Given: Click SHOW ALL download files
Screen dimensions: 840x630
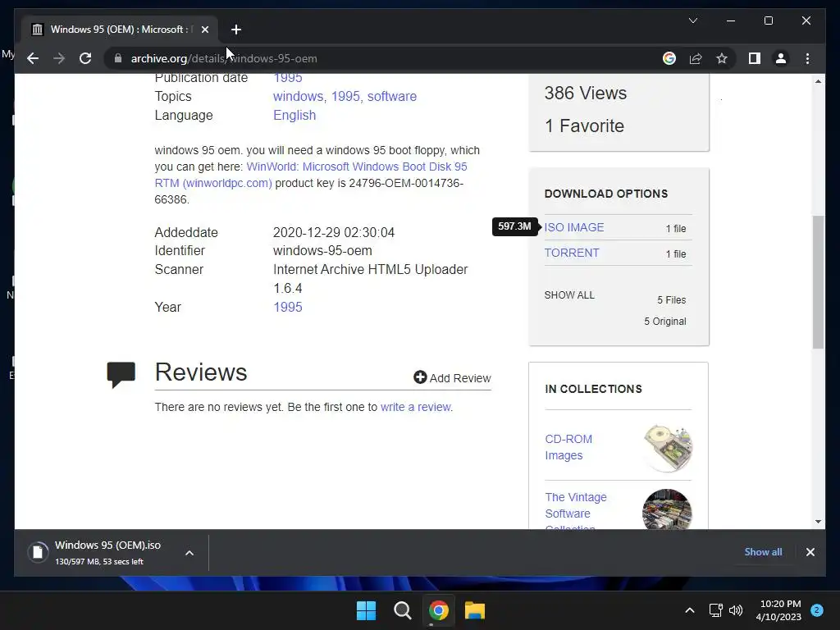Looking at the screenshot, I should pyautogui.click(x=569, y=295).
